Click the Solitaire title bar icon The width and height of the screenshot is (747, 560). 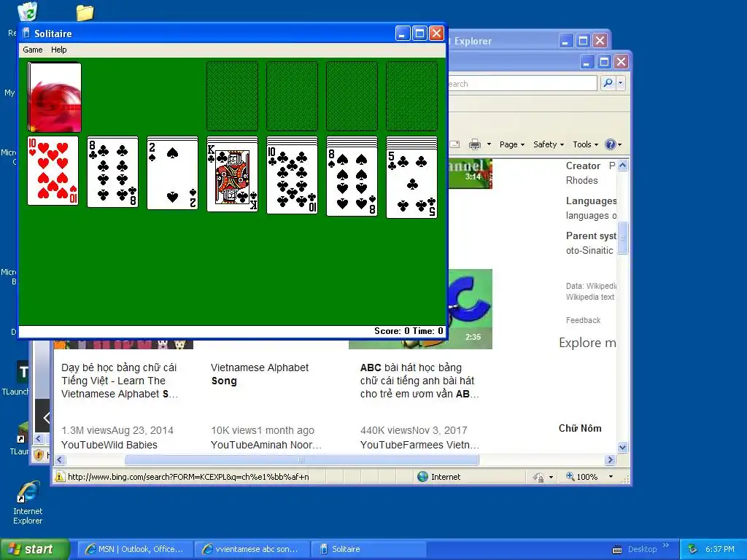pos(26,34)
